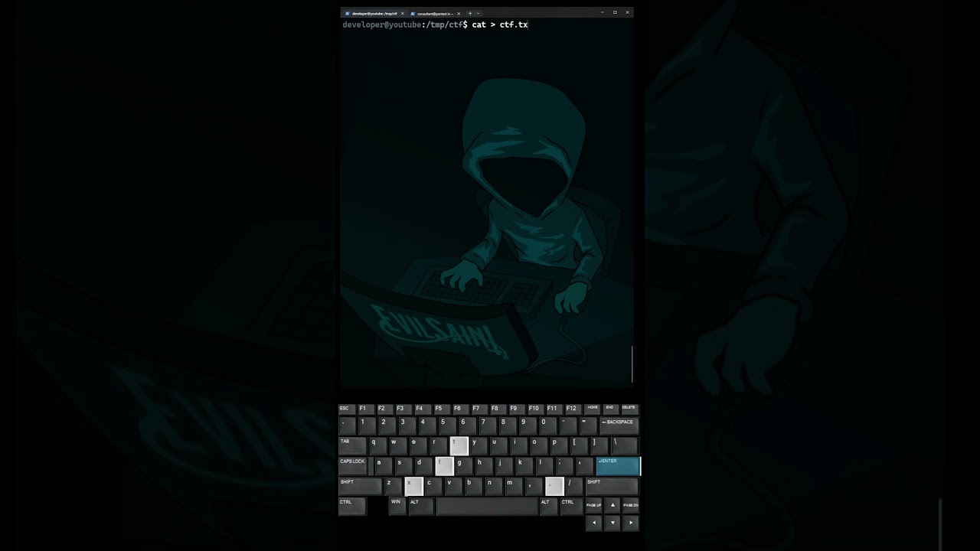Click the SHIFT key next to z

360,485
